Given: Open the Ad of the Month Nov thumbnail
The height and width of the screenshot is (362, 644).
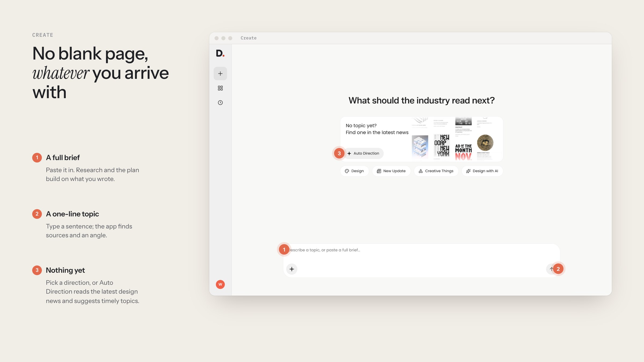Looking at the screenshot, I should click(x=463, y=152).
